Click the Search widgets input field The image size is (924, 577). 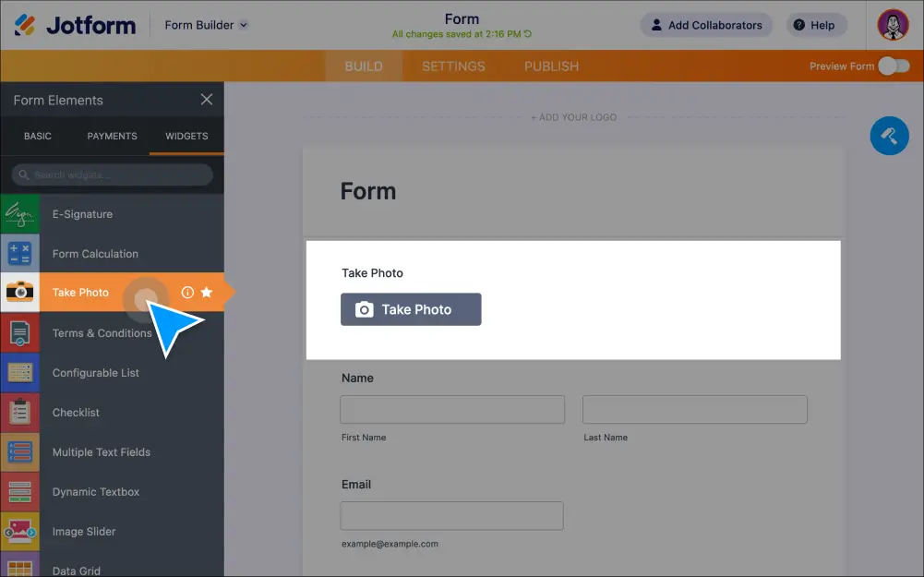(x=113, y=174)
